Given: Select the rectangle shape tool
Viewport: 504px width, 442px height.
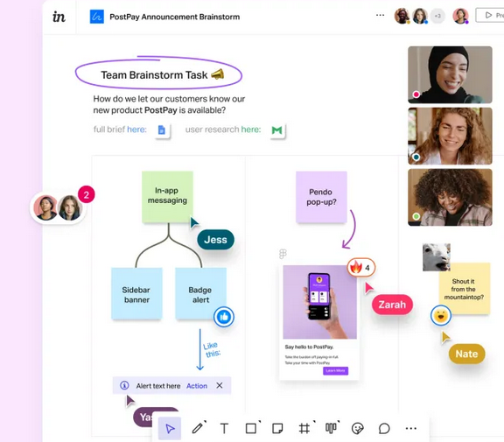Looking at the screenshot, I should (251, 428).
